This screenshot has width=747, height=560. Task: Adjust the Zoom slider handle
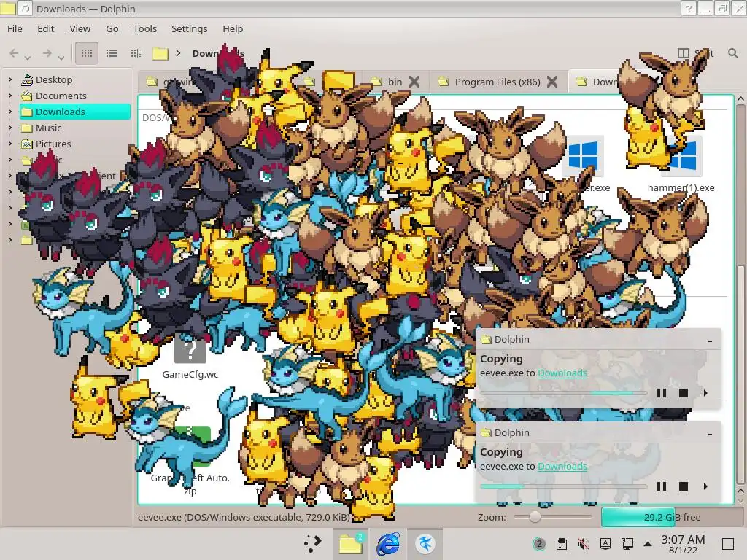coord(535,517)
